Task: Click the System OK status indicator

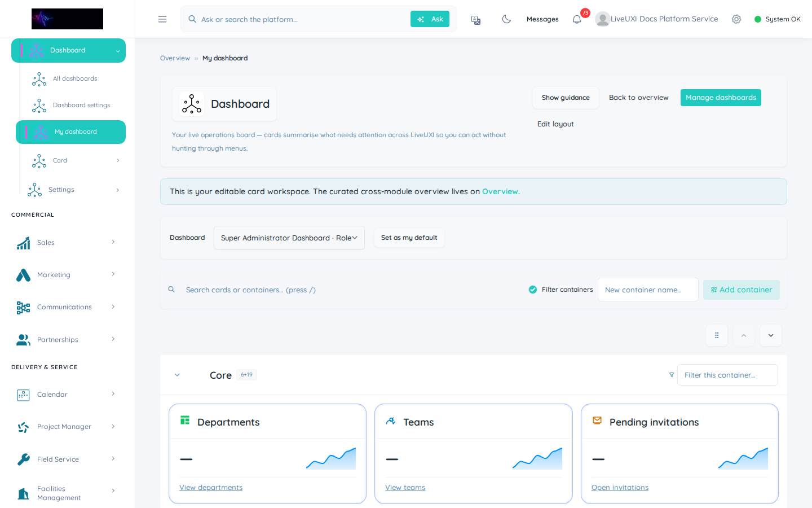Action: tap(777, 19)
